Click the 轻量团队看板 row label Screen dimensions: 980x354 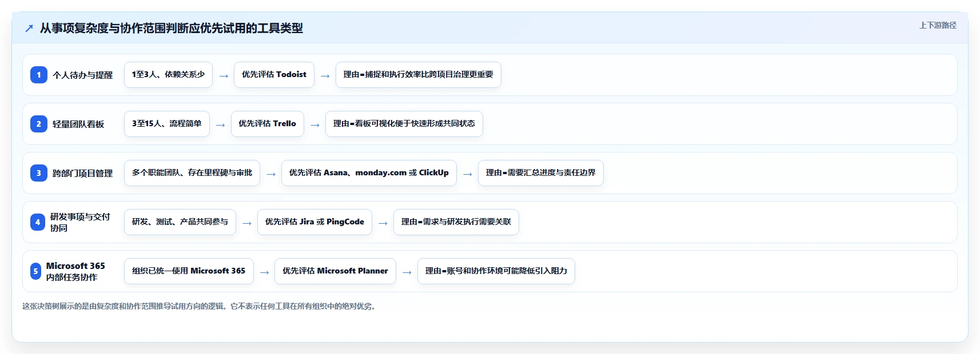(78, 124)
